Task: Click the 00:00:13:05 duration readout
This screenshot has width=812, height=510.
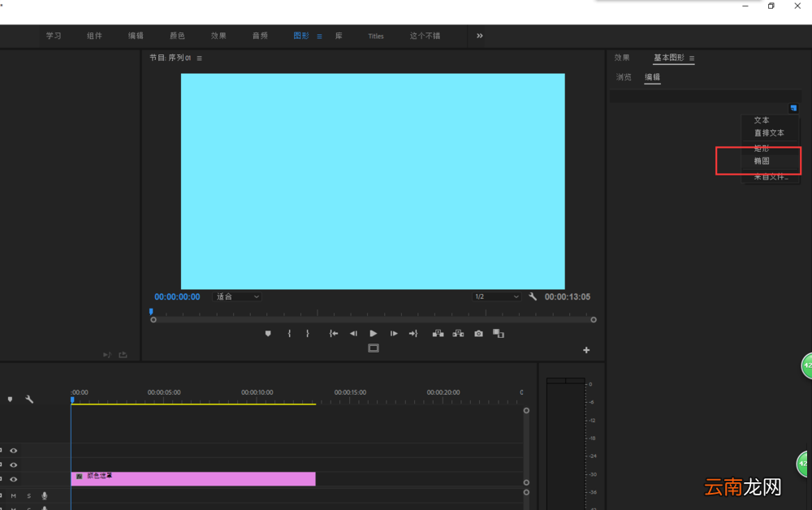Action: [x=567, y=296]
